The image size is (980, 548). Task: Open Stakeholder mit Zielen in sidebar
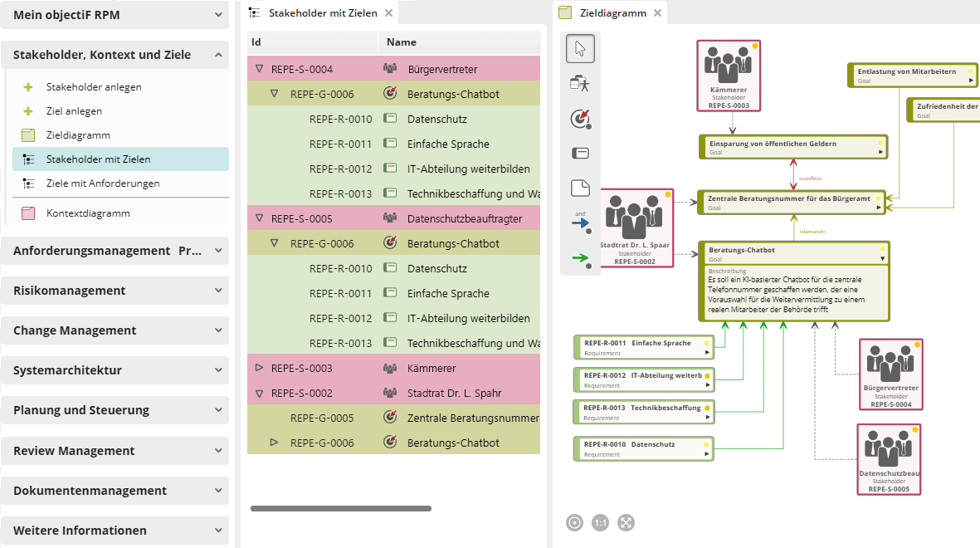120,159
